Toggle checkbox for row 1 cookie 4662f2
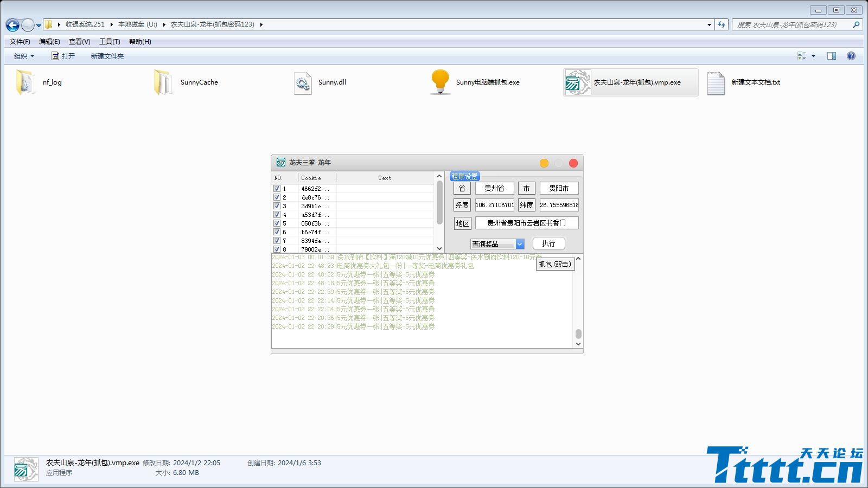Viewport: 868px width, 488px height. 277,189
